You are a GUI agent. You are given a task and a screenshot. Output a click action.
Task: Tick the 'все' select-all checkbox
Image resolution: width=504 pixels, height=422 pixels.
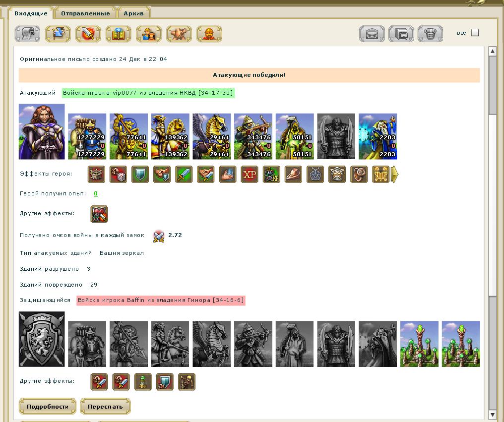pyautogui.click(x=475, y=33)
